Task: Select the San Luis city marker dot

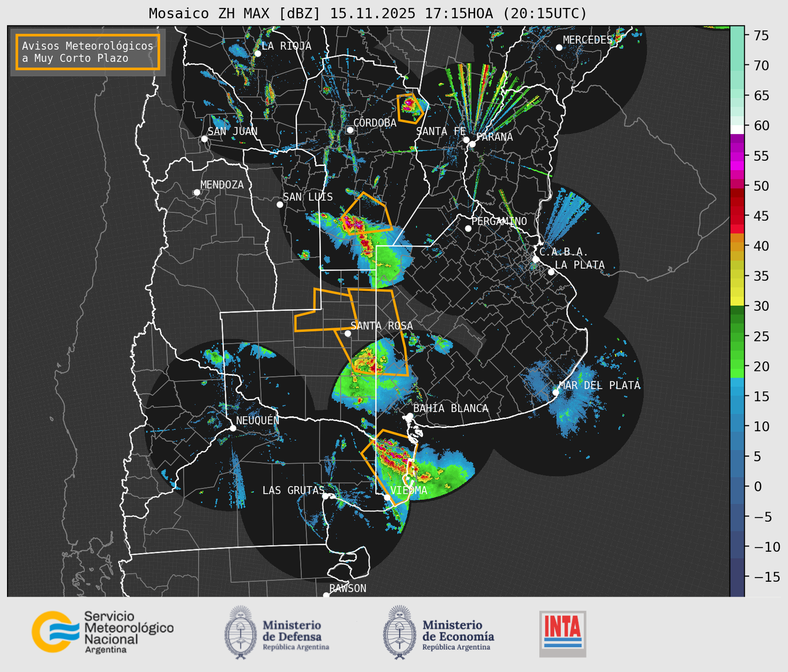Action: pos(280,204)
